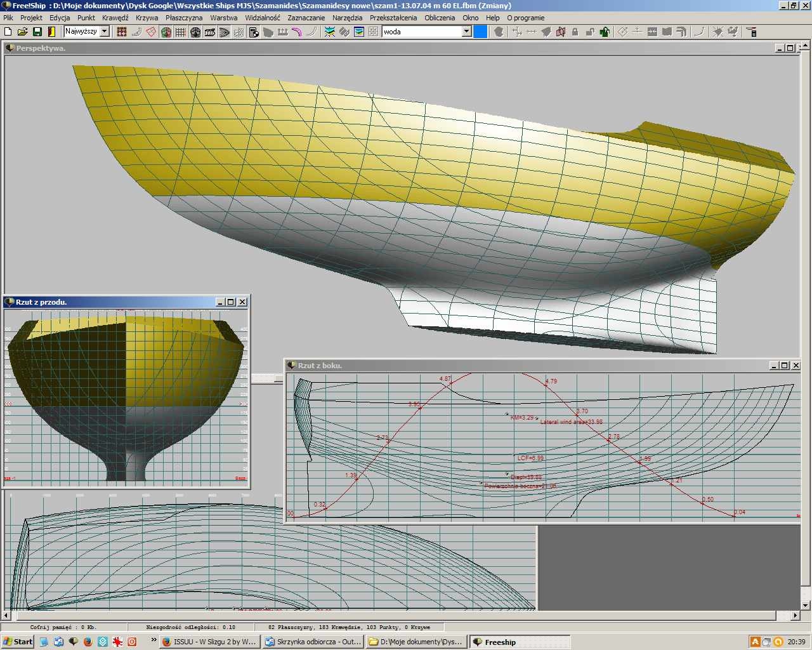Switch to ISSUU browser window in taskbar

coord(209,642)
